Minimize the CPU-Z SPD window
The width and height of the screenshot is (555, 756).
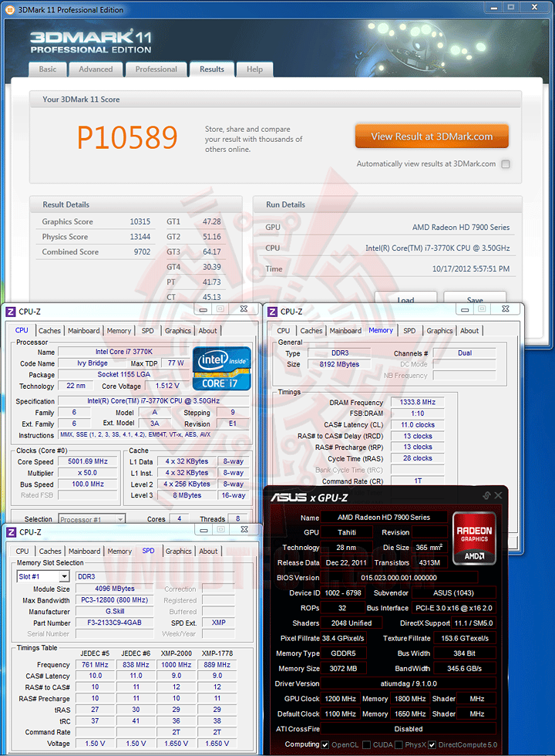[x=203, y=530]
